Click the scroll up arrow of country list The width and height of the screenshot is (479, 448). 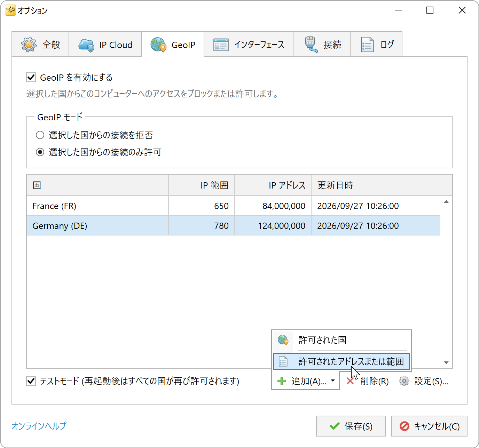[446, 202]
